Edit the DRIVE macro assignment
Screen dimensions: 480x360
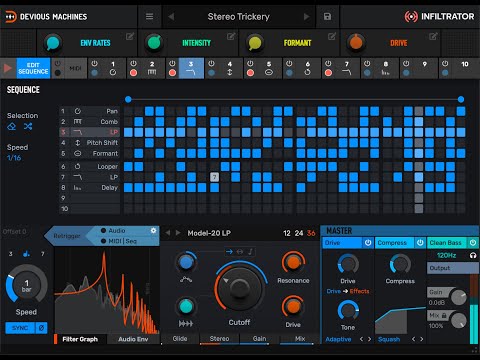point(433,36)
